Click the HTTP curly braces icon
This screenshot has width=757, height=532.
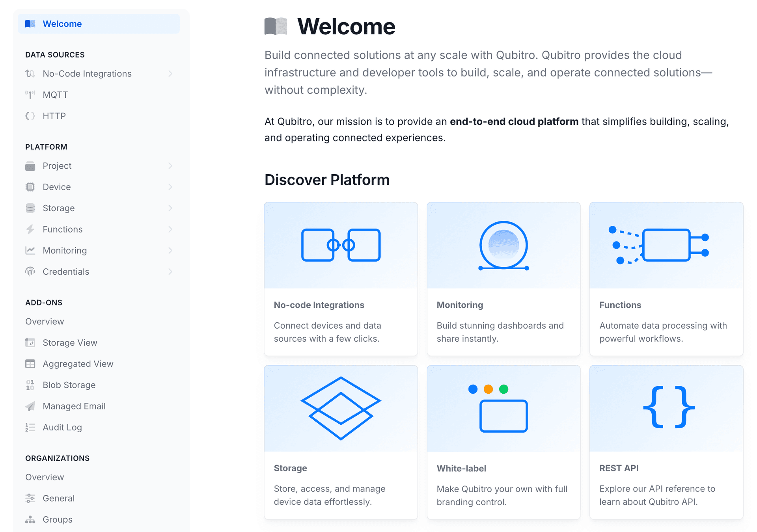point(30,116)
